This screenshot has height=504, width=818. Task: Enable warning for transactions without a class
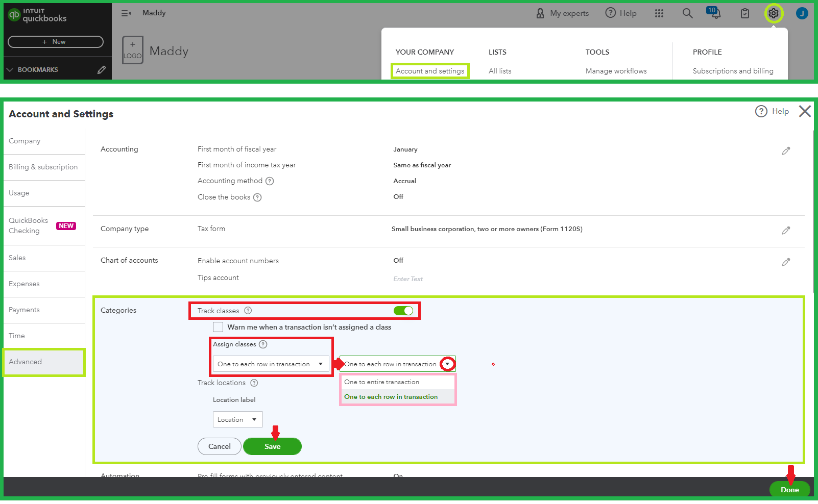218,327
